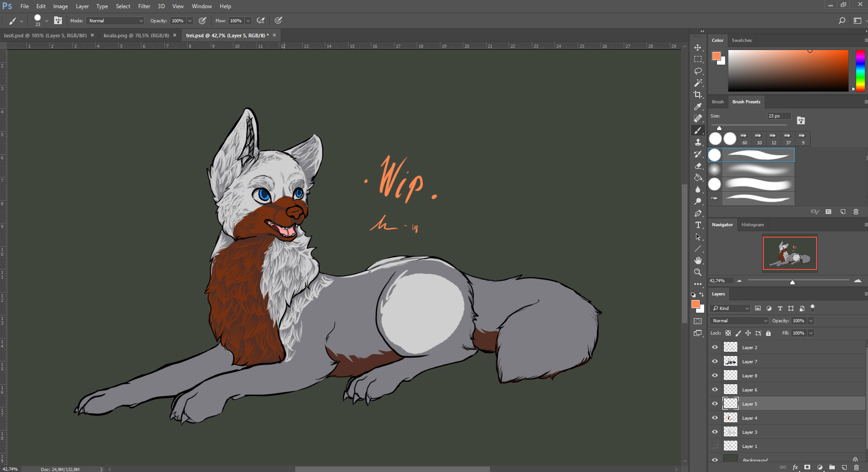Show hidden Layer 1
The height and width of the screenshot is (472, 868).
pos(715,446)
